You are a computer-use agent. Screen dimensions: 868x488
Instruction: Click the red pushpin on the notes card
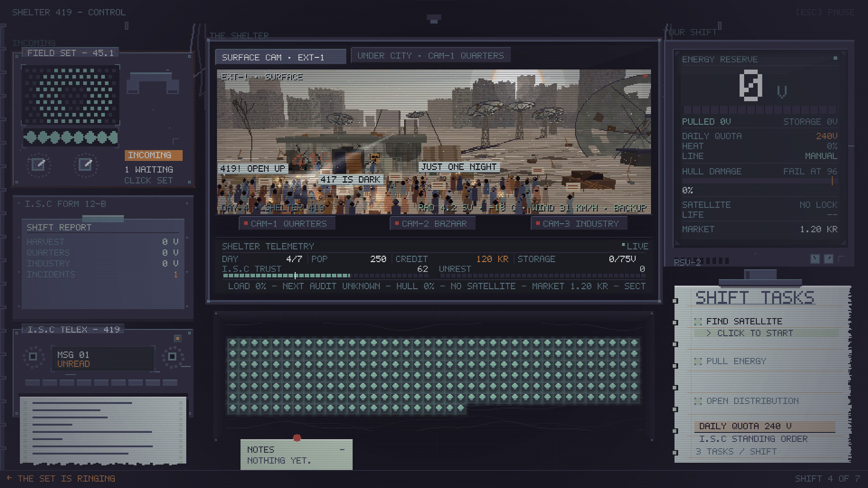click(x=297, y=437)
